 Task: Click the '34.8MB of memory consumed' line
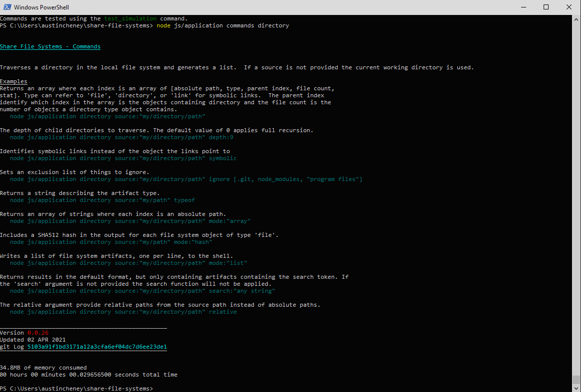tap(43, 368)
